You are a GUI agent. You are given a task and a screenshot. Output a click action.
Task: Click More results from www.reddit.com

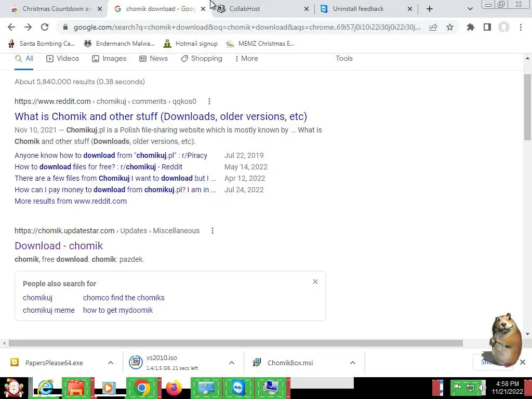71,201
